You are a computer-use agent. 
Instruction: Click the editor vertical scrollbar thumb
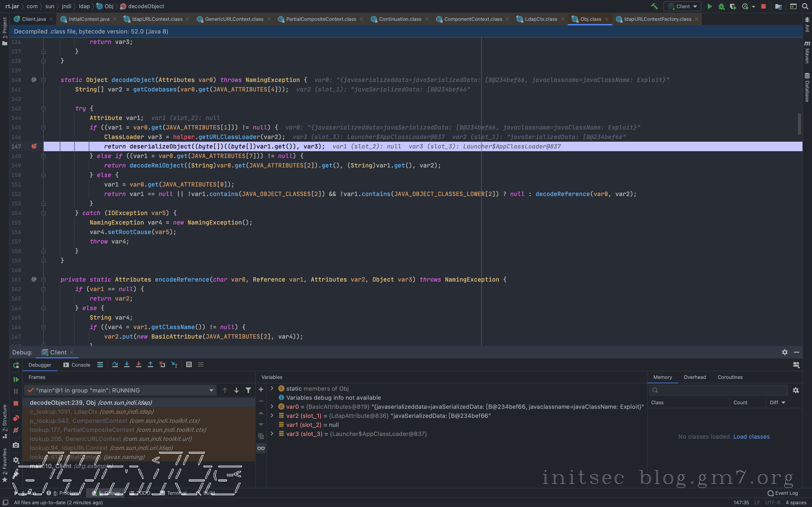click(x=799, y=124)
